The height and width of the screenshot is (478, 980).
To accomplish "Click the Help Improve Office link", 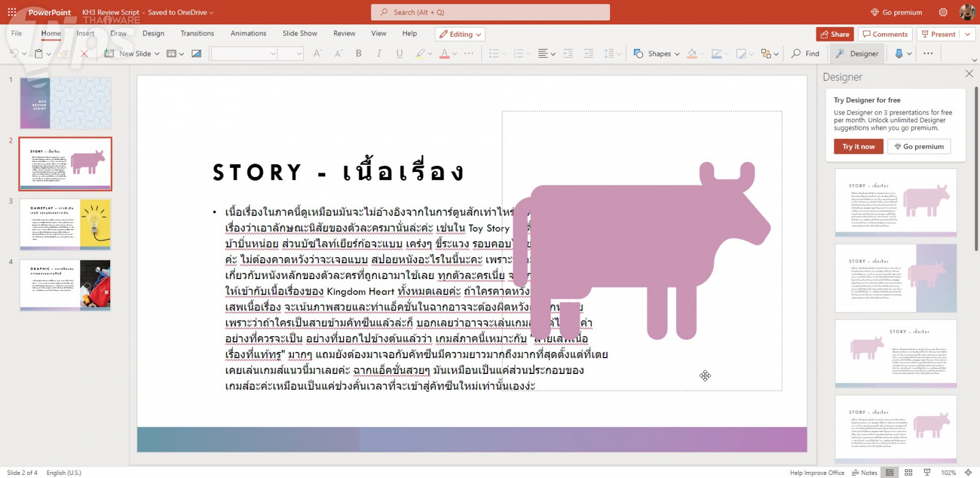I will click(816, 472).
